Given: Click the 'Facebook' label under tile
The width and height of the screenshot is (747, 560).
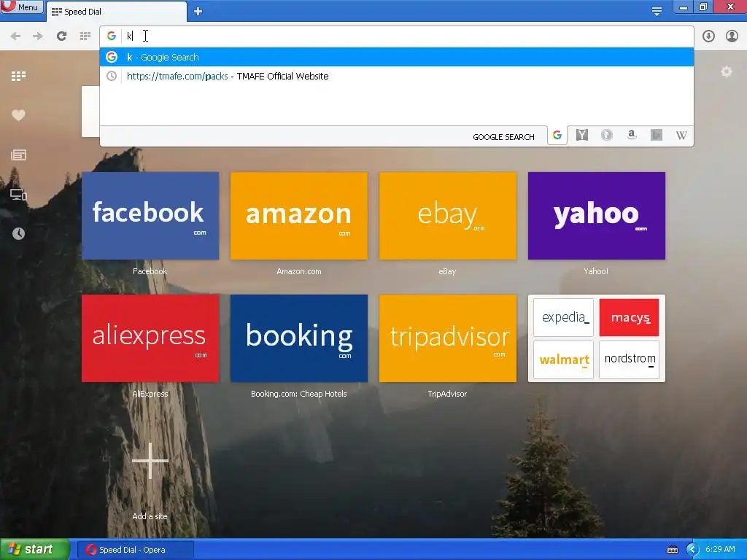Looking at the screenshot, I should pos(150,271).
